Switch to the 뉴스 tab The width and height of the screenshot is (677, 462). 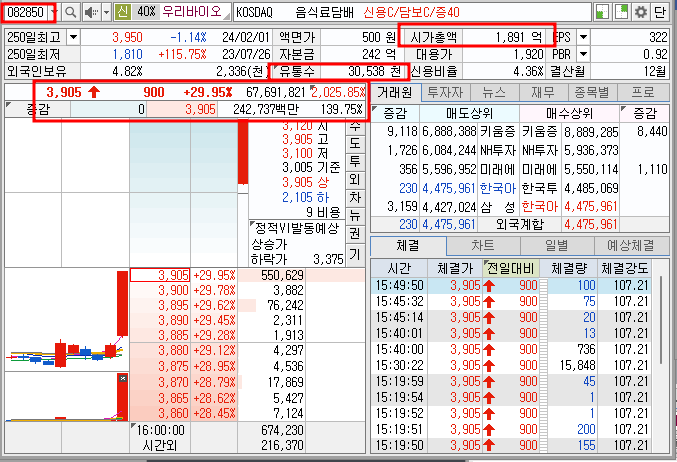pyautogui.click(x=494, y=92)
